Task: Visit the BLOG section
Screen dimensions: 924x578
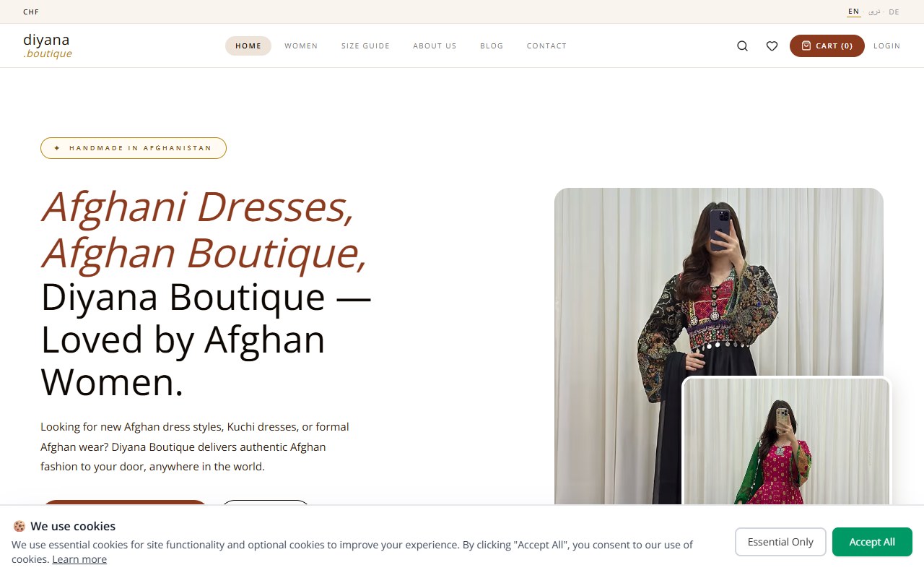Action: (x=492, y=46)
